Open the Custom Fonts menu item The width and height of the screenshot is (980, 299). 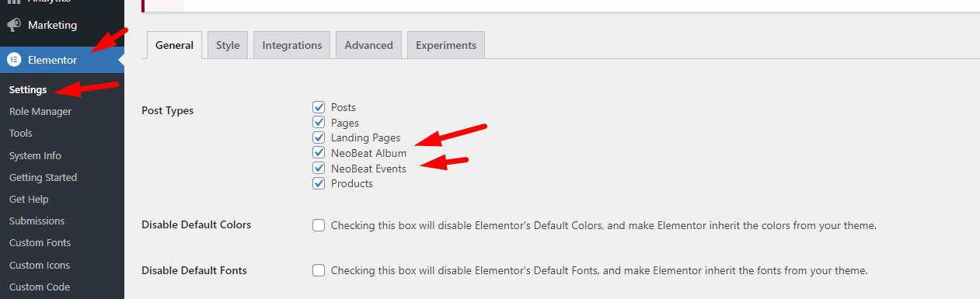coord(39,243)
